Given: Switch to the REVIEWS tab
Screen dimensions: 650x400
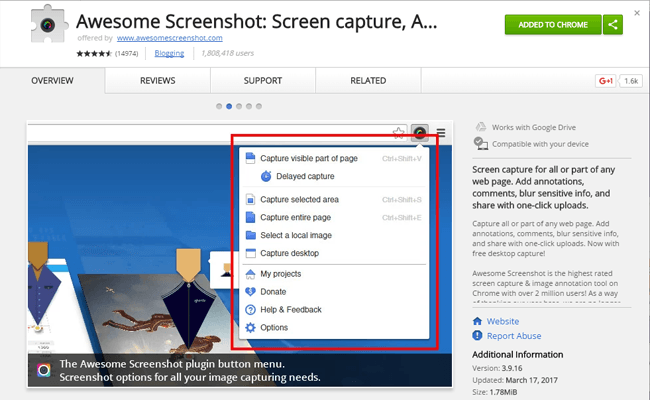Looking at the screenshot, I should (x=158, y=80).
